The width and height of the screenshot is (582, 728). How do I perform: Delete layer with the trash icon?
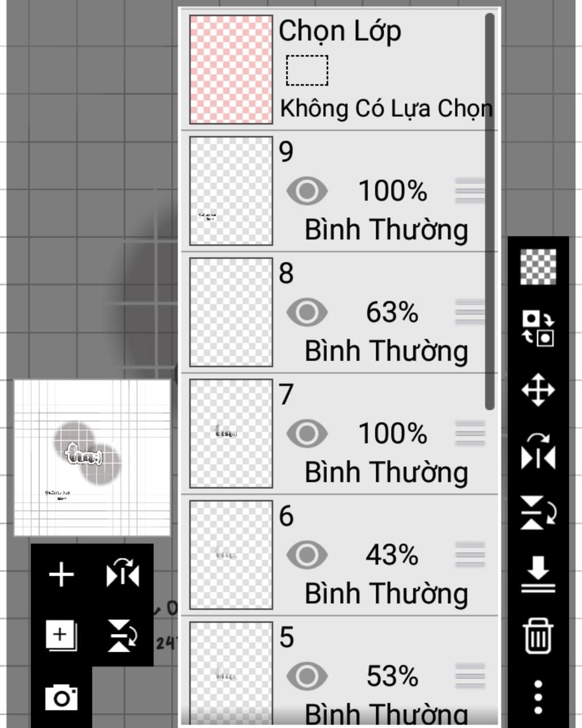pyautogui.click(x=538, y=635)
